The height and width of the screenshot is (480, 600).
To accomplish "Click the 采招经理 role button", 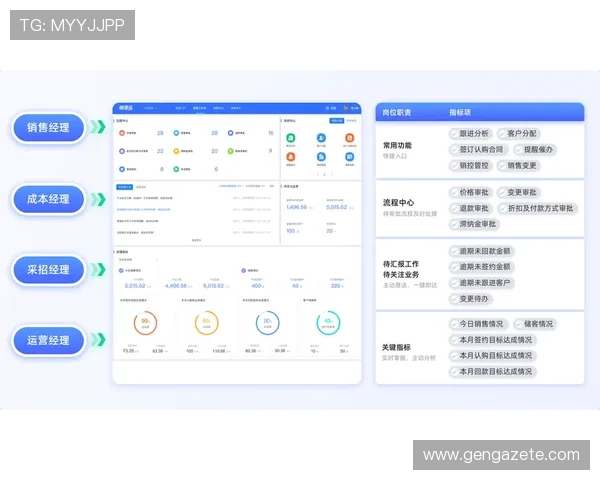I will pos(49,270).
